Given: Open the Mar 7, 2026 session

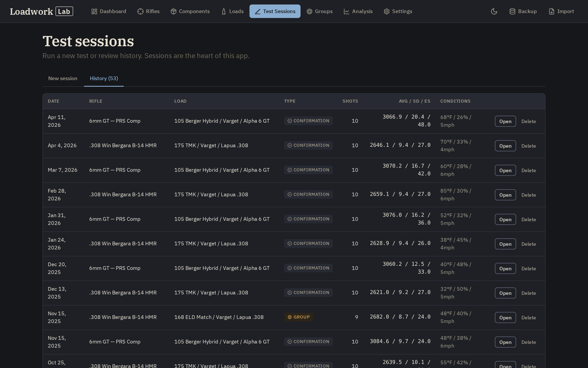Looking at the screenshot, I should [x=505, y=170].
